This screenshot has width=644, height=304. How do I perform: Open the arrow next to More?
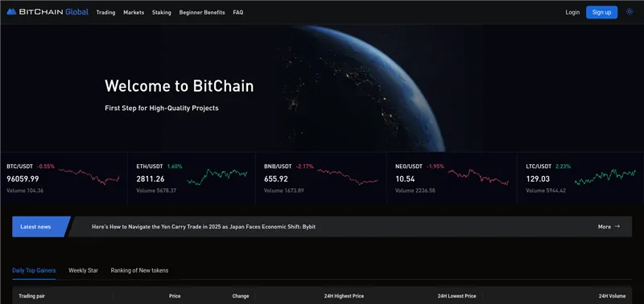click(x=617, y=227)
